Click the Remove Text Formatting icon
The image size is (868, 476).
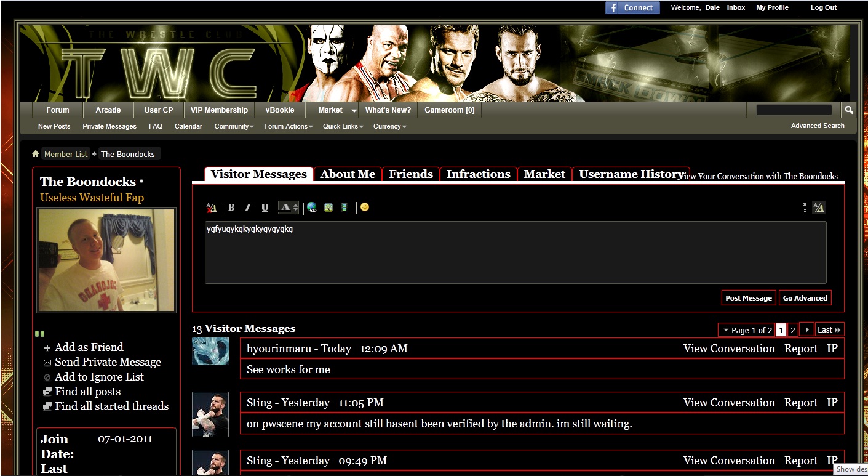[x=211, y=208]
